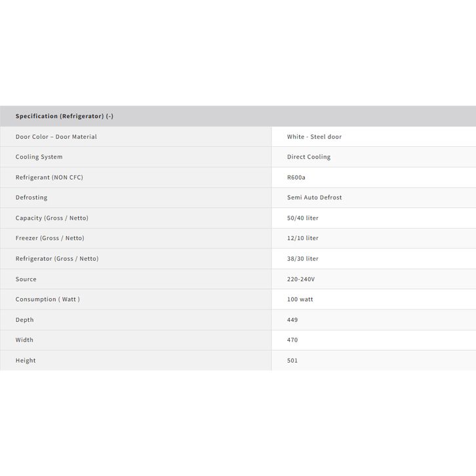Click the Door Color – Door Material label
The width and height of the screenshot is (476, 476).
click(56, 137)
